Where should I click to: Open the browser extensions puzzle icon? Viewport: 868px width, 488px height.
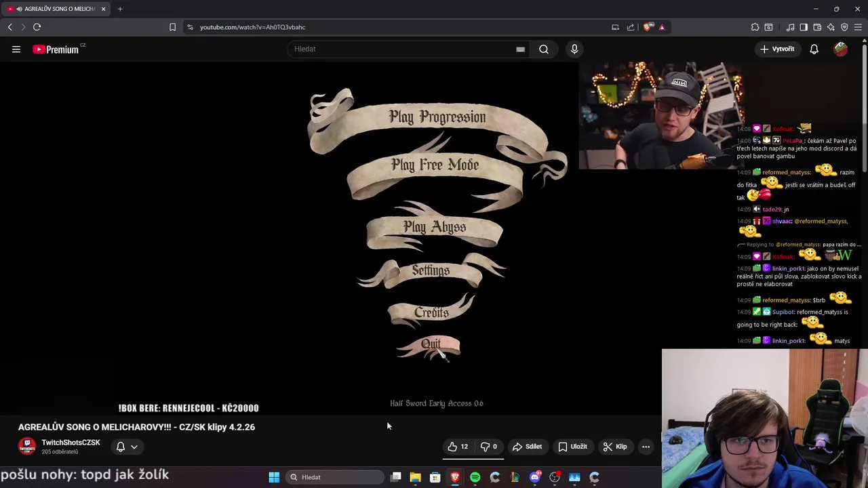tap(755, 27)
